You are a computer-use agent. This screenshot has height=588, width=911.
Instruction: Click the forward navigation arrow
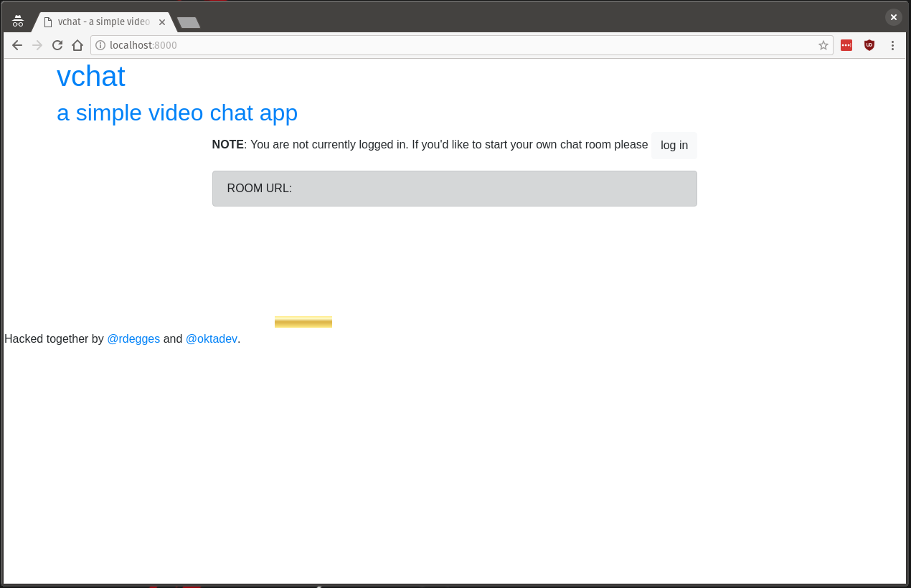pyautogui.click(x=37, y=45)
